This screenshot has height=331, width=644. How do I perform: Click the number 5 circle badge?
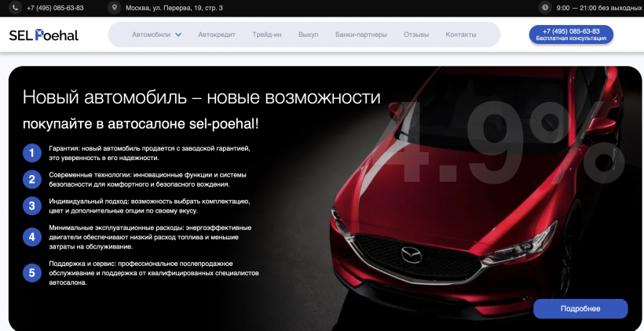pyautogui.click(x=31, y=273)
